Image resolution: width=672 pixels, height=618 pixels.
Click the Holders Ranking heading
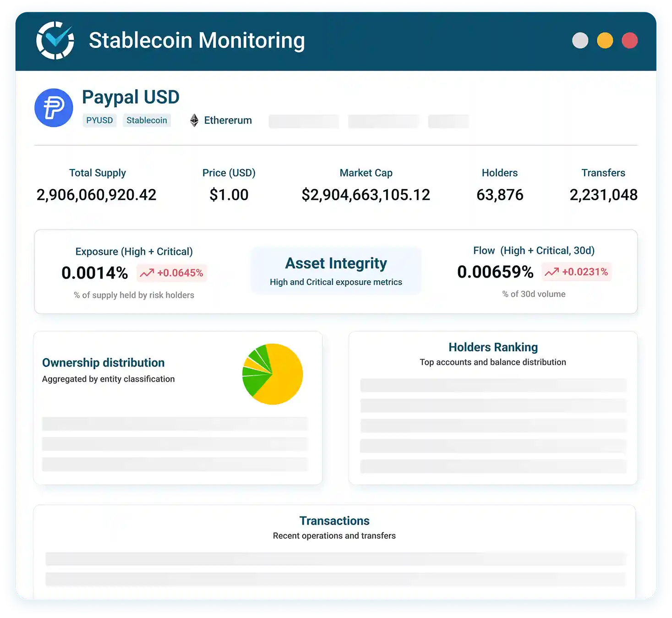tap(493, 347)
